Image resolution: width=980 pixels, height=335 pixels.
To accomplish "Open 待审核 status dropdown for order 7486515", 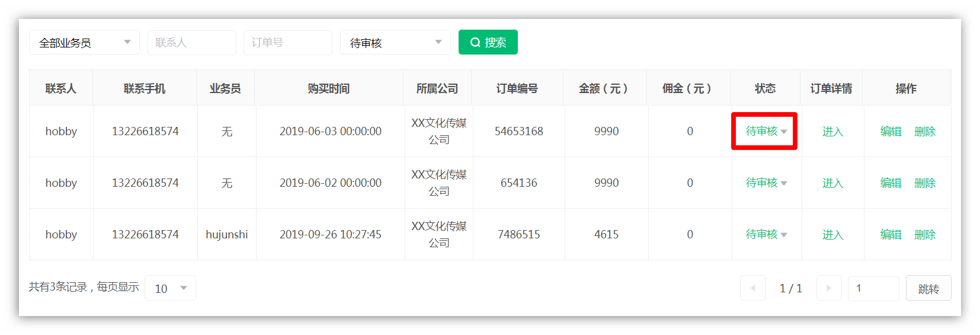I will point(766,234).
